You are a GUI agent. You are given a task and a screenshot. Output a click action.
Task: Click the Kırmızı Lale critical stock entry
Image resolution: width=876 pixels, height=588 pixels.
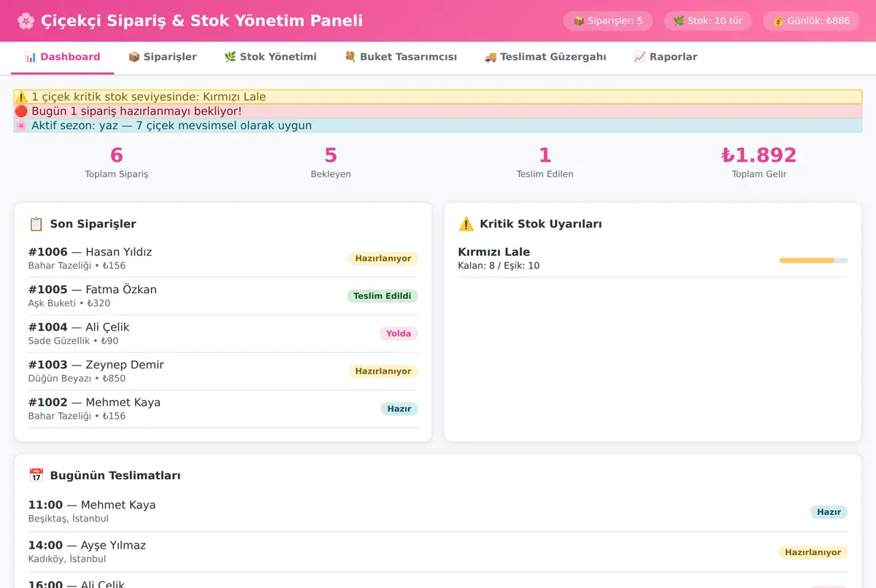pyautogui.click(x=653, y=258)
